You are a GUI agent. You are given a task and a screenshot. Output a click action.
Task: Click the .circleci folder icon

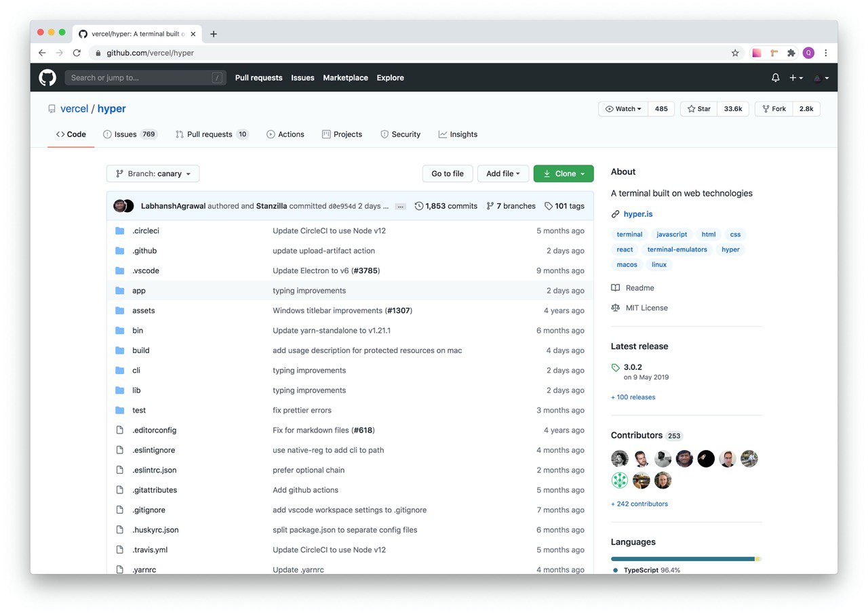pyautogui.click(x=120, y=231)
